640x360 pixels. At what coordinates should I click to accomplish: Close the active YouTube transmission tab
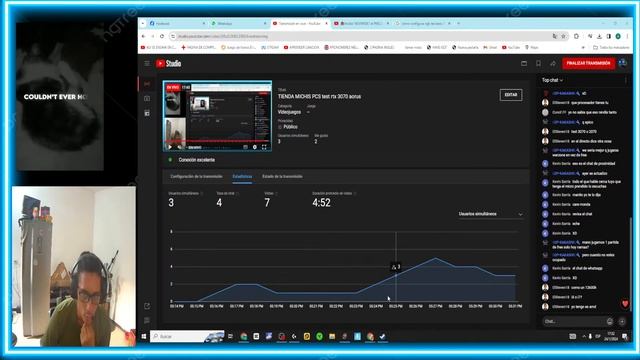coord(326,24)
